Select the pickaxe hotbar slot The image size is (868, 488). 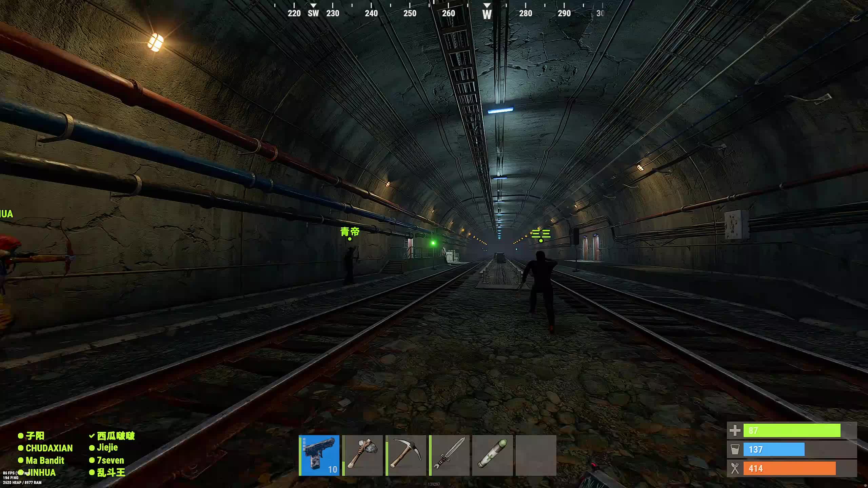tap(406, 455)
